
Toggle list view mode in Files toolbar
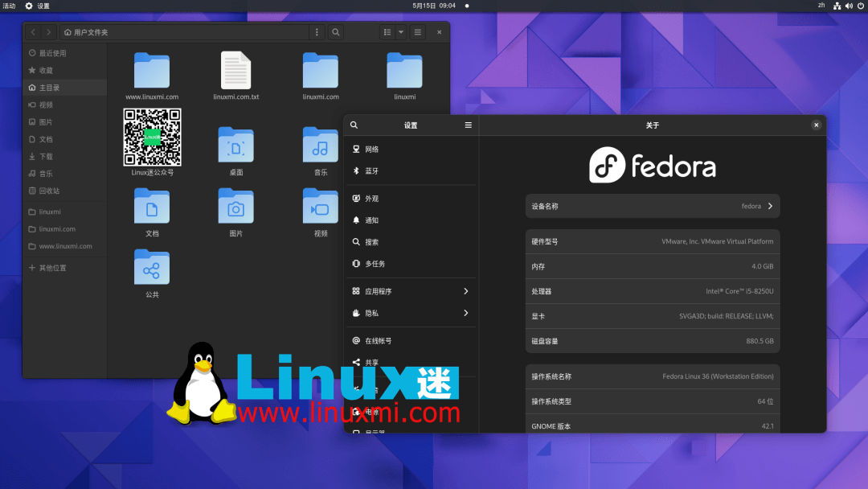pos(388,32)
